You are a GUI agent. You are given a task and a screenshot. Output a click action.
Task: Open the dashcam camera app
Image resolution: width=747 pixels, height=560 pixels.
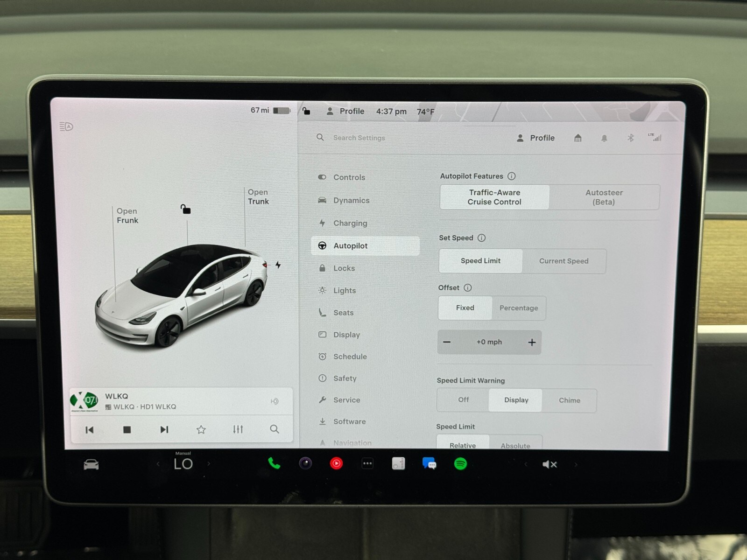click(305, 463)
